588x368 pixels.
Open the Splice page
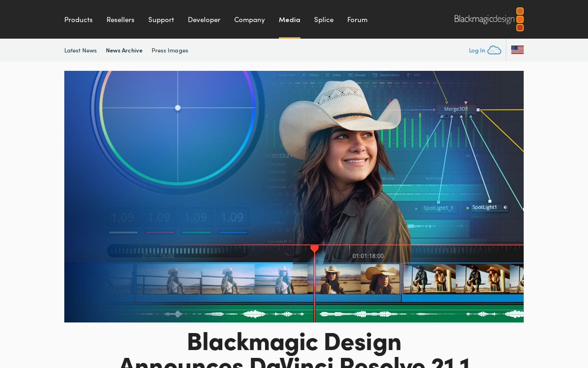coord(324,19)
